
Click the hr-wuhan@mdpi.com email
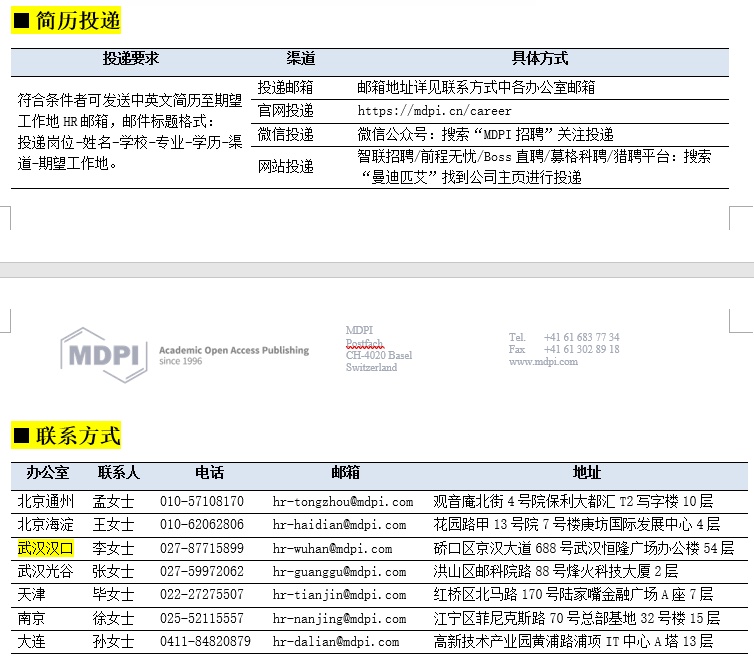pos(332,548)
